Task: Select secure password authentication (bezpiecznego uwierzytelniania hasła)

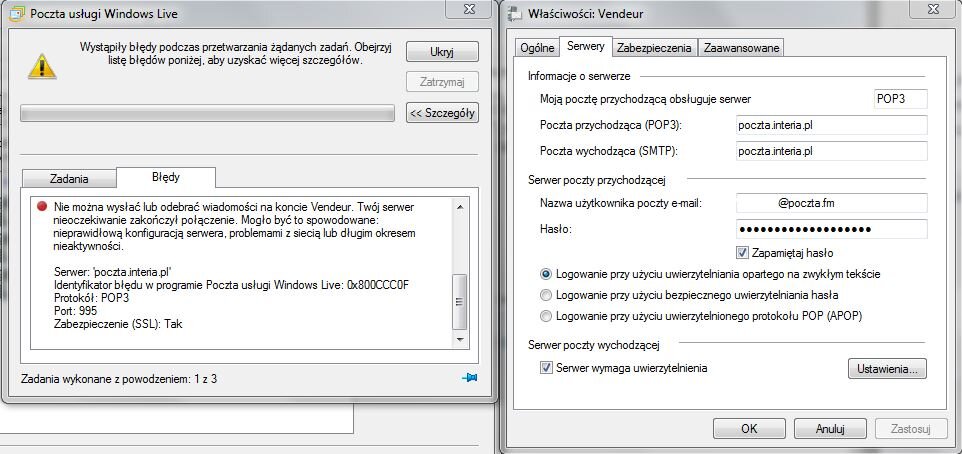Action: (x=546, y=295)
